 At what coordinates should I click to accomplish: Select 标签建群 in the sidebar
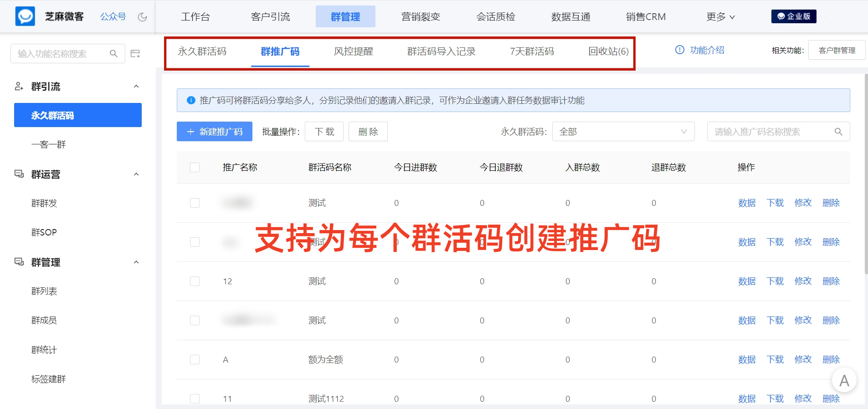pos(48,379)
